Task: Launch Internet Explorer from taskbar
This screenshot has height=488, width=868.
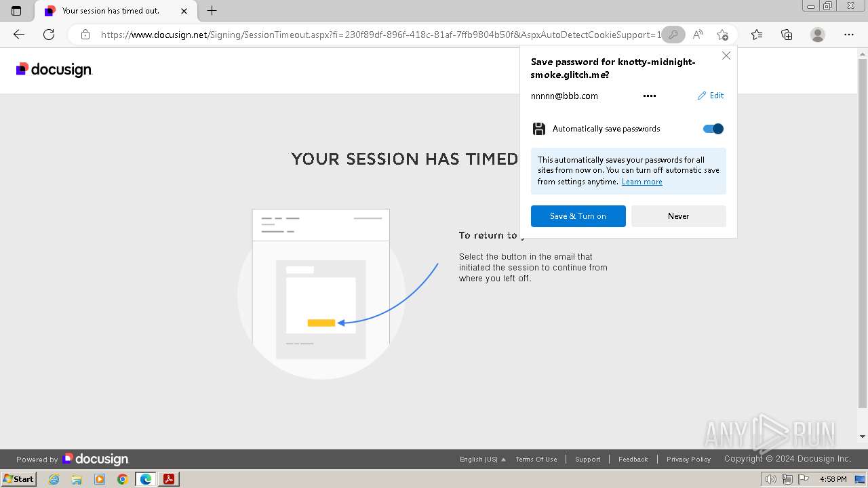Action: 54,479
